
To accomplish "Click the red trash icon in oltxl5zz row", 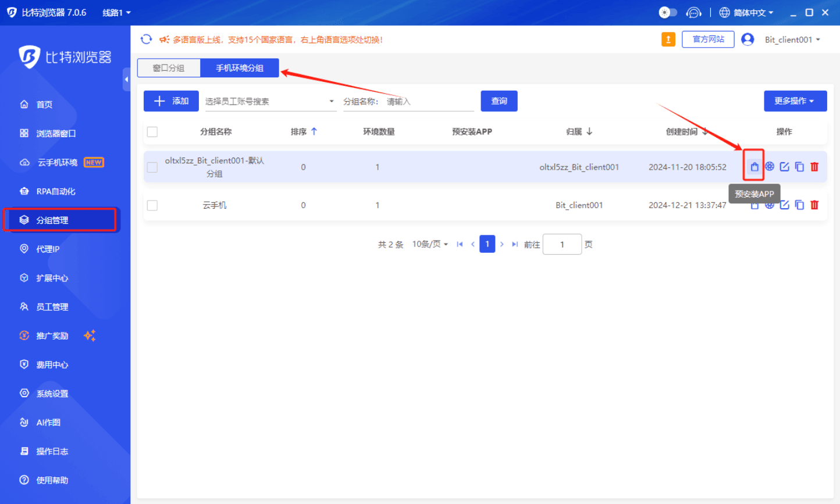I will coord(814,167).
